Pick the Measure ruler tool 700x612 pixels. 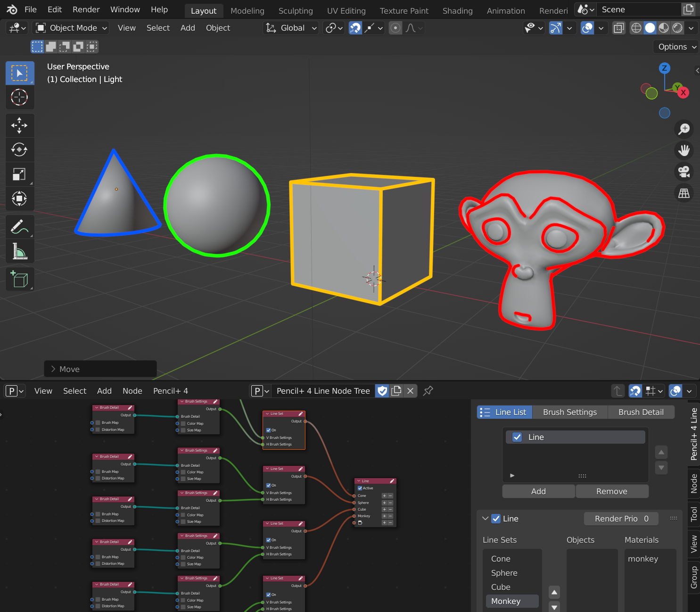pos(19,251)
